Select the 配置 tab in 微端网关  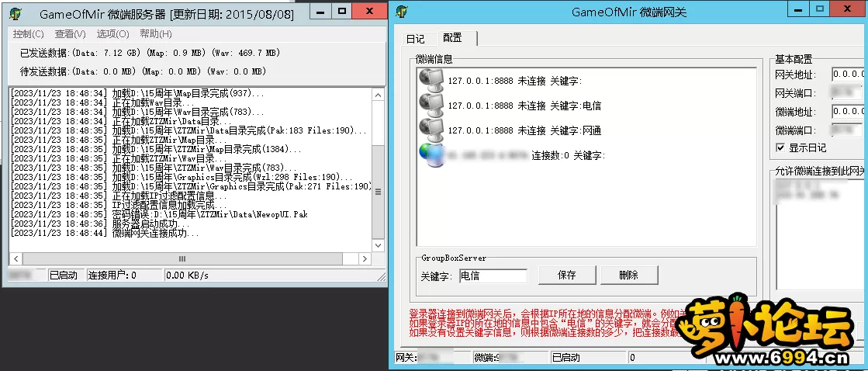(x=453, y=38)
